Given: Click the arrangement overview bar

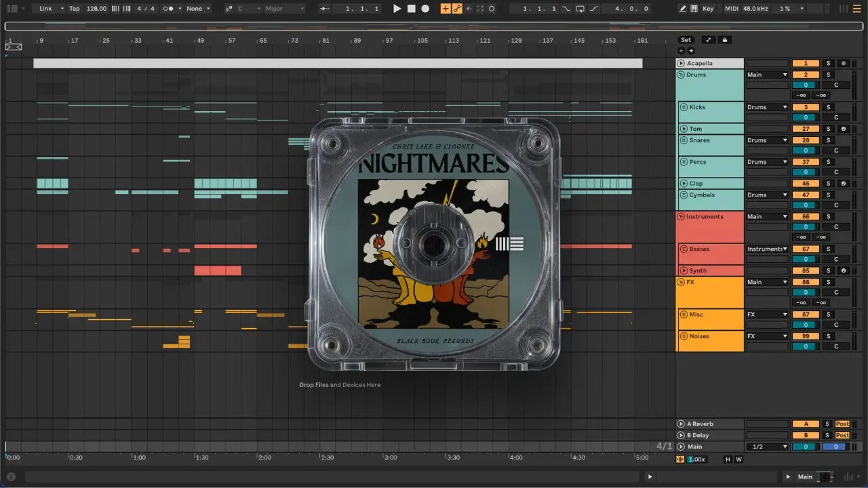Looking at the screenshot, I should [x=434, y=26].
